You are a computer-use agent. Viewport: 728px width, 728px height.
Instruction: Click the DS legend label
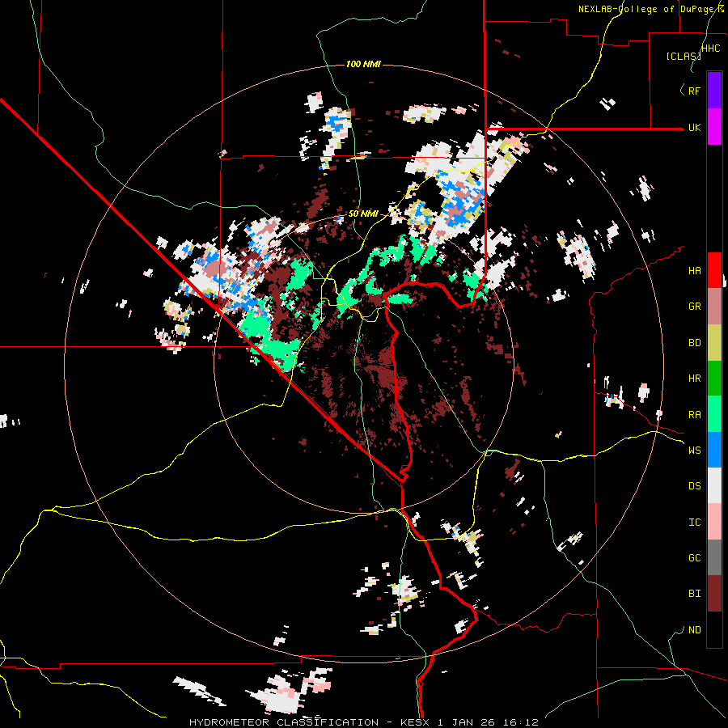point(694,486)
